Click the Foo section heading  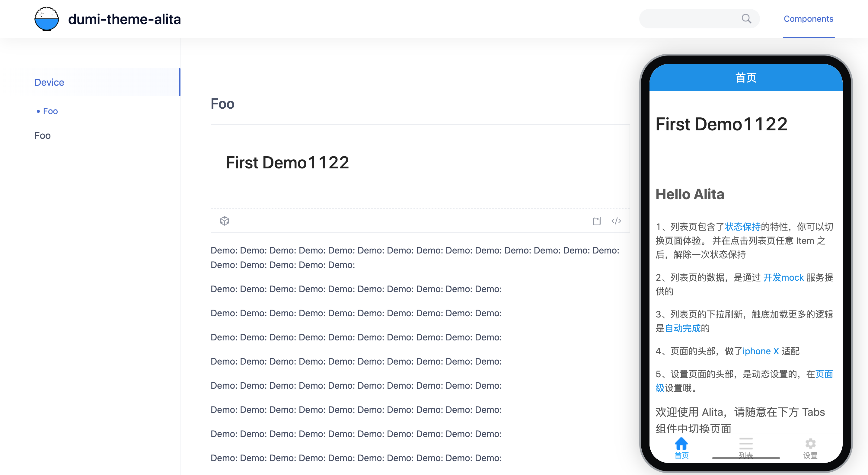222,104
